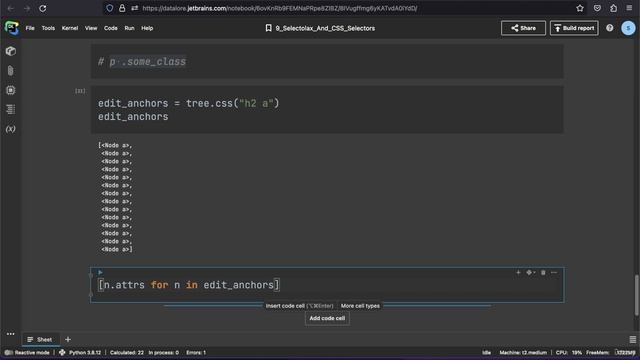Click the '# p .some_class' comment cell
Image resolution: width=640 pixels, height=360 pixels.
(327, 62)
